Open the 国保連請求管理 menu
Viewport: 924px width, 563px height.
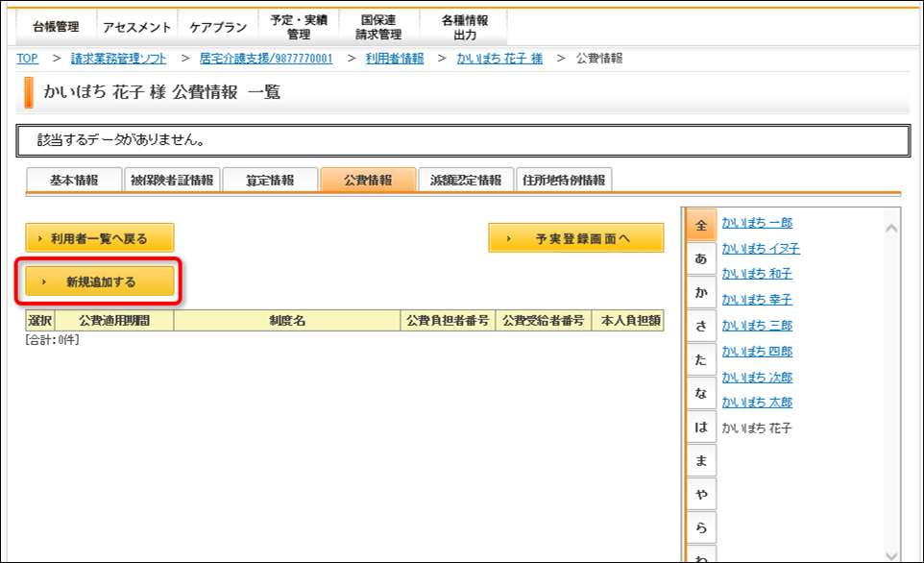tap(378, 27)
